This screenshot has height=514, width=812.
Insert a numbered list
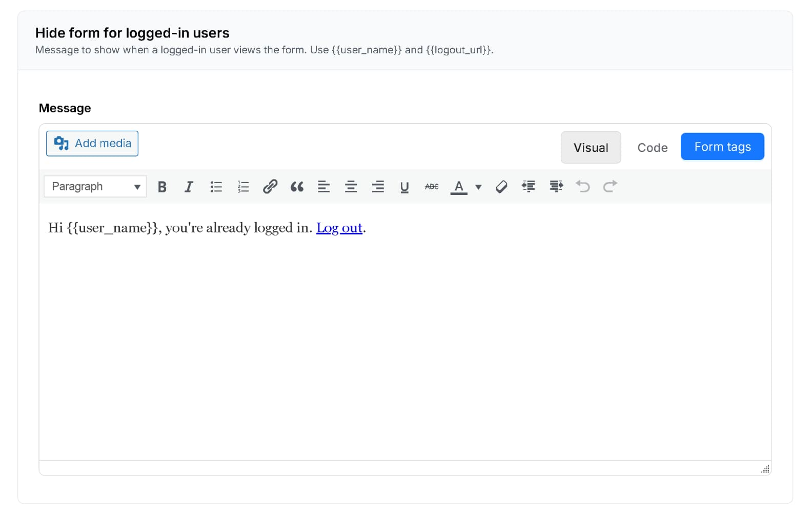(243, 187)
